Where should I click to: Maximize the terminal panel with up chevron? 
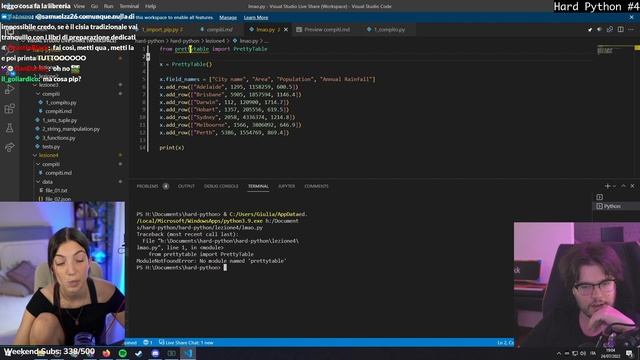[623, 186]
